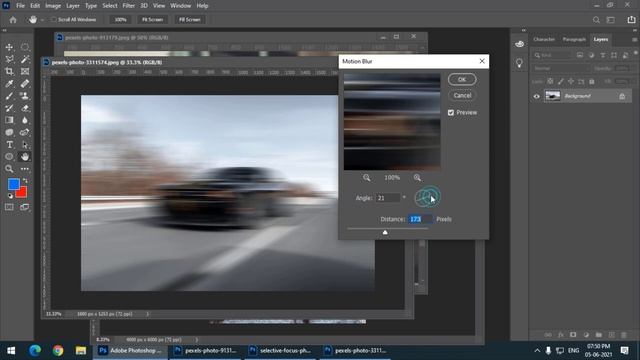
Task: Open the Search icon at top right
Action: 596,20
